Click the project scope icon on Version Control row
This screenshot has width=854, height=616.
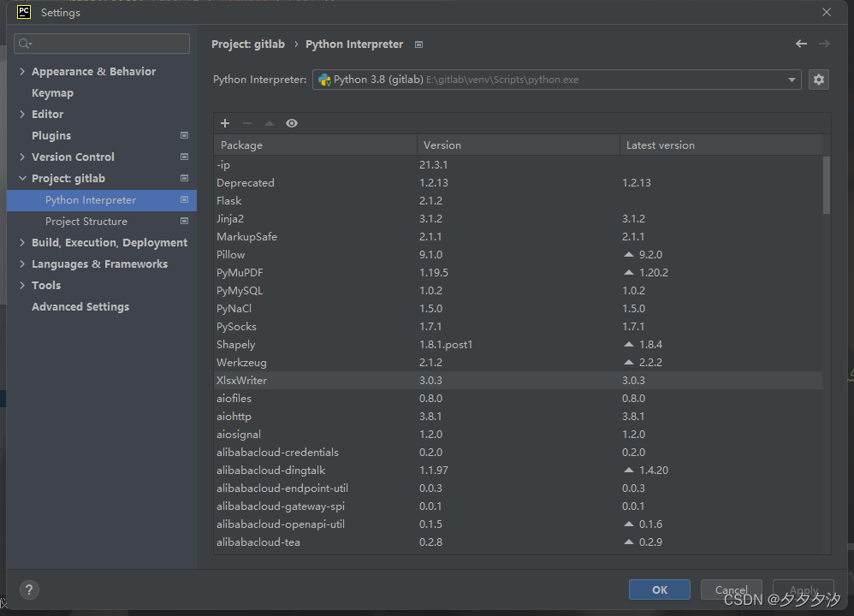click(x=185, y=157)
